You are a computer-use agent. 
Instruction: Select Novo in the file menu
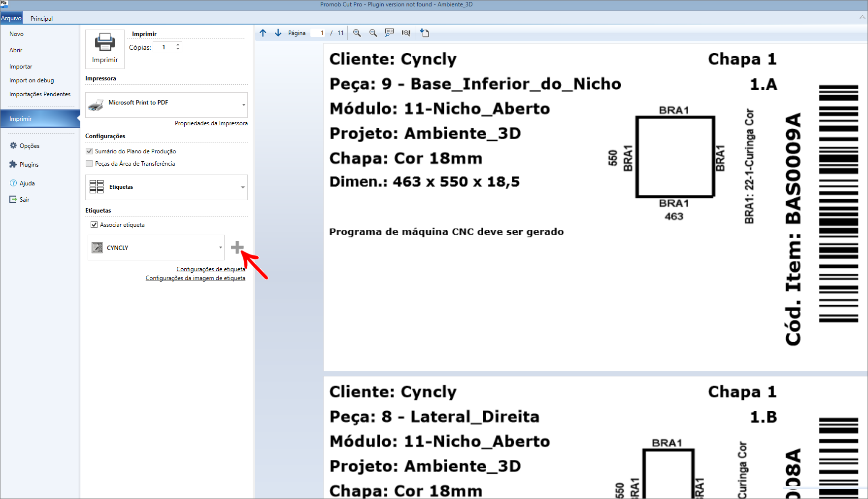(16, 34)
